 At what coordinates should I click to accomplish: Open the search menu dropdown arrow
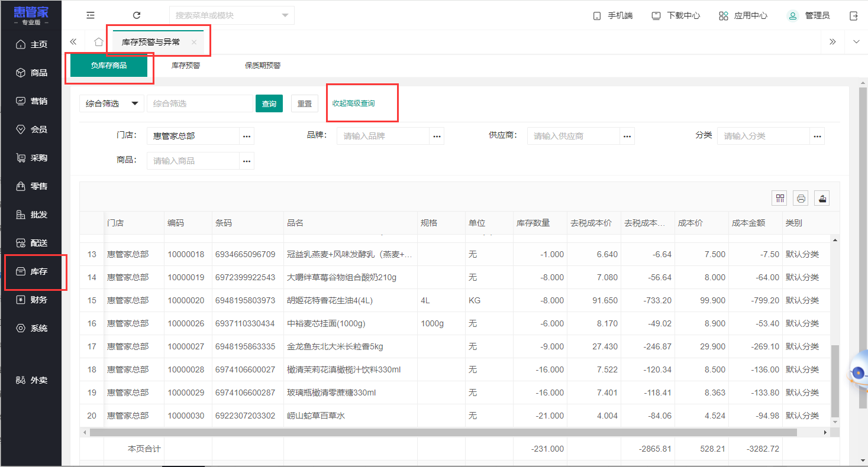[x=285, y=15]
